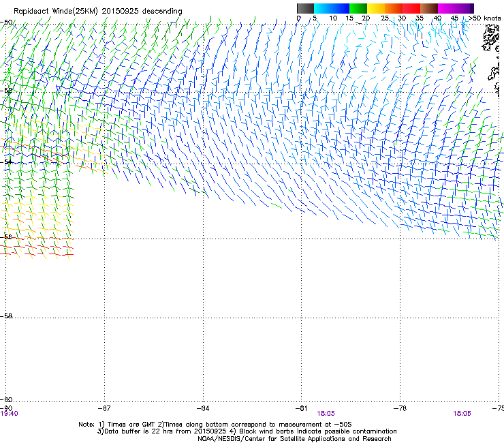504x443 pixels.
Task: Click the '-54' latitude axis label
Action: tap(6, 162)
